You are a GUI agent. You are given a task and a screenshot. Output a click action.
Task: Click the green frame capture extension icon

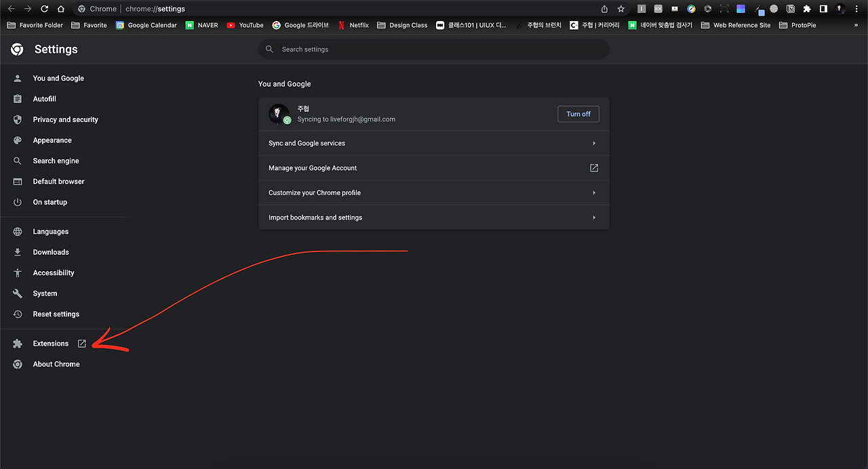click(x=724, y=9)
